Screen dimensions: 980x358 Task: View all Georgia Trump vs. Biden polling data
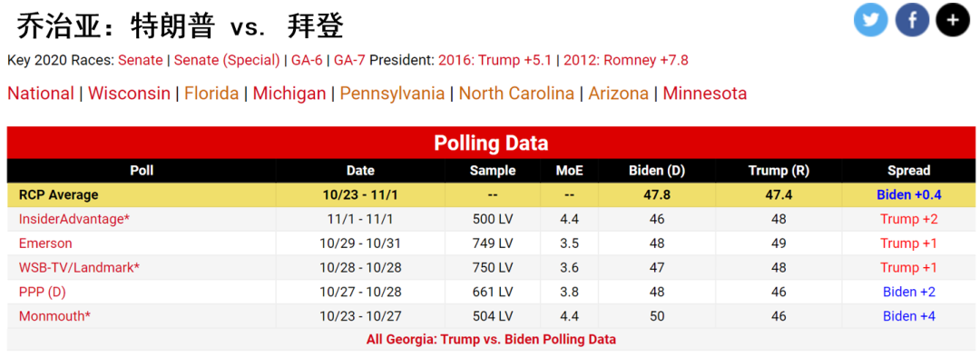(x=491, y=339)
